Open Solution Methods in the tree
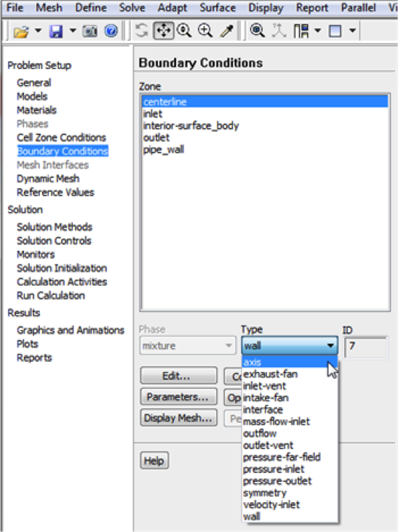398x532 pixels. click(x=55, y=227)
